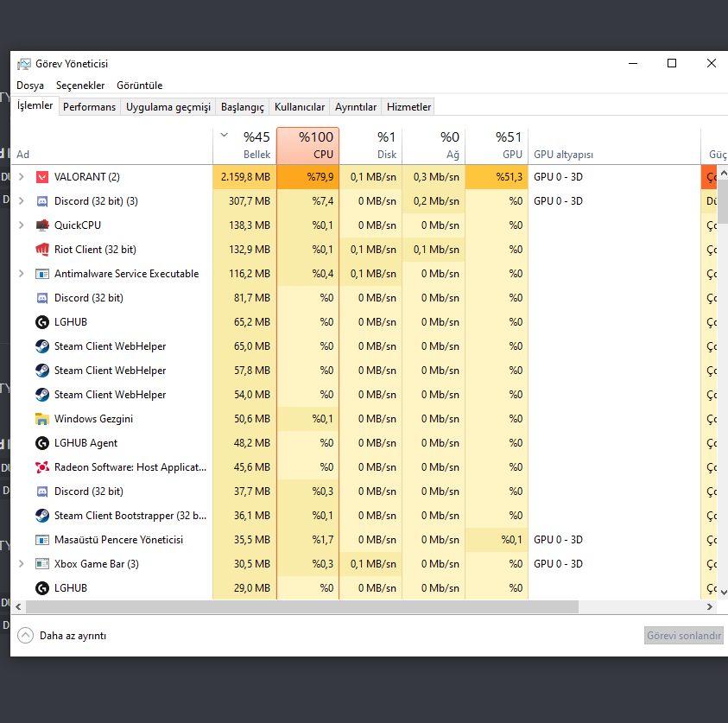728x723 pixels.
Task: Expand the QuickCPU process group
Action: [22, 225]
